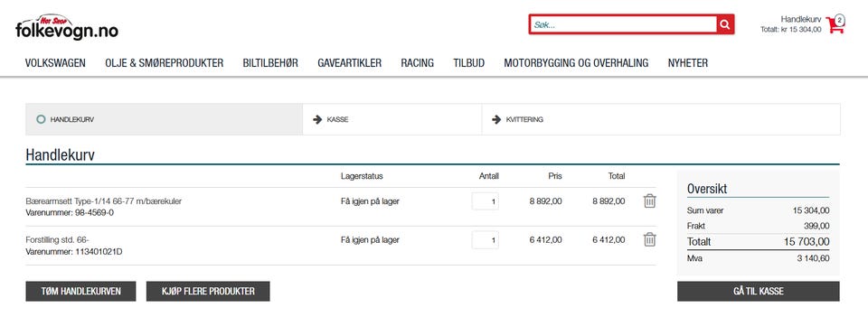The height and width of the screenshot is (326, 868).
Task: Click KJØP FLERE PRODUKTER button
Action: (x=208, y=291)
